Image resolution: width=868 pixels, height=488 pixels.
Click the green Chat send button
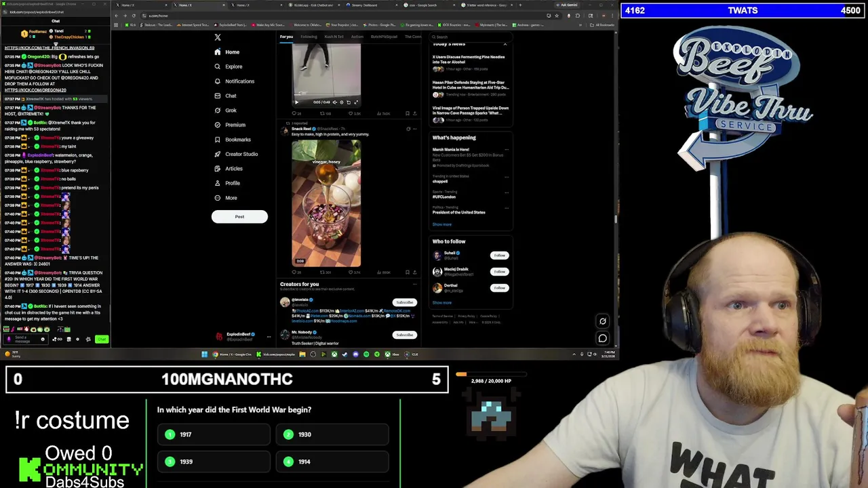click(x=101, y=339)
